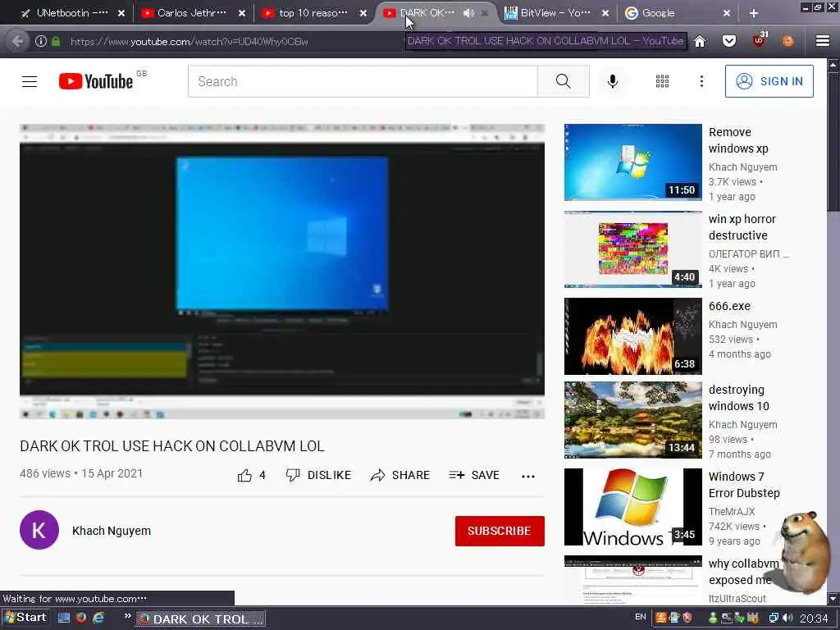Close the Google tab
This screenshot has width=840, height=630.
pos(727,13)
